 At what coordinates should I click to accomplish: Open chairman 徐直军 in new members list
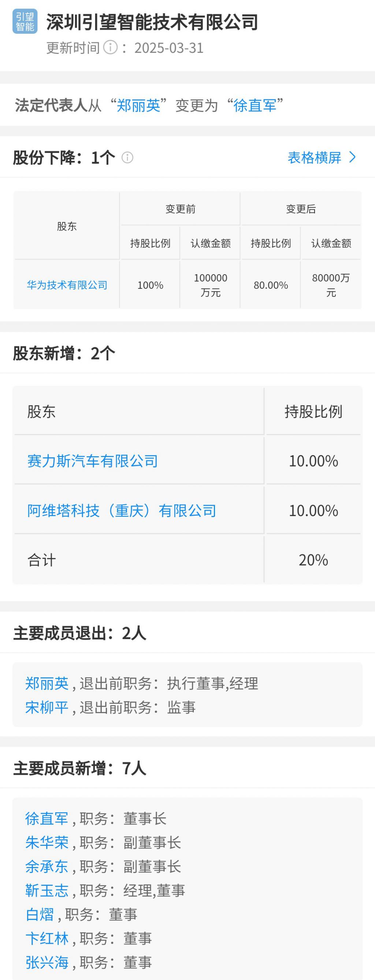(x=47, y=819)
